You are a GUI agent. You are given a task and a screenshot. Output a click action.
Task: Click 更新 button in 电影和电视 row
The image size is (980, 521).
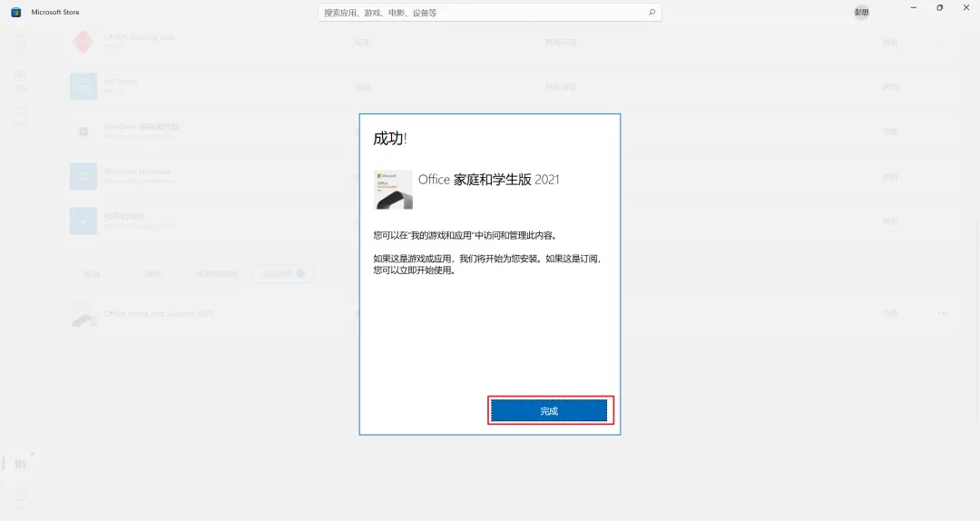[x=890, y=221]
